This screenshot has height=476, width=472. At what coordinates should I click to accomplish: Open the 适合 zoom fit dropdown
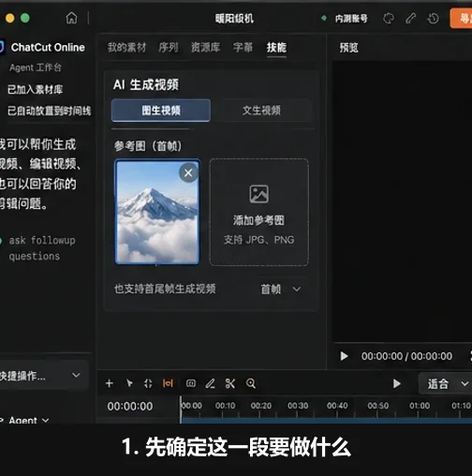pyautogui.click(x=447, y=383)
